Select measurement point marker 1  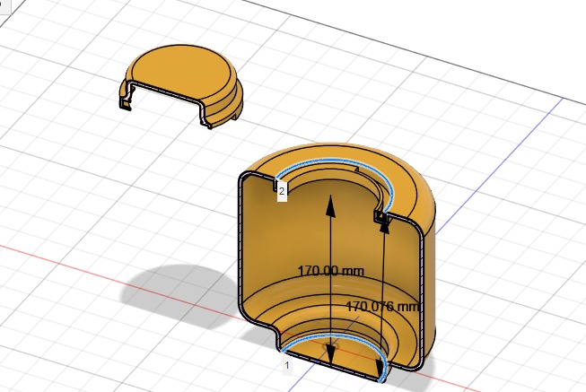point(287,365)
